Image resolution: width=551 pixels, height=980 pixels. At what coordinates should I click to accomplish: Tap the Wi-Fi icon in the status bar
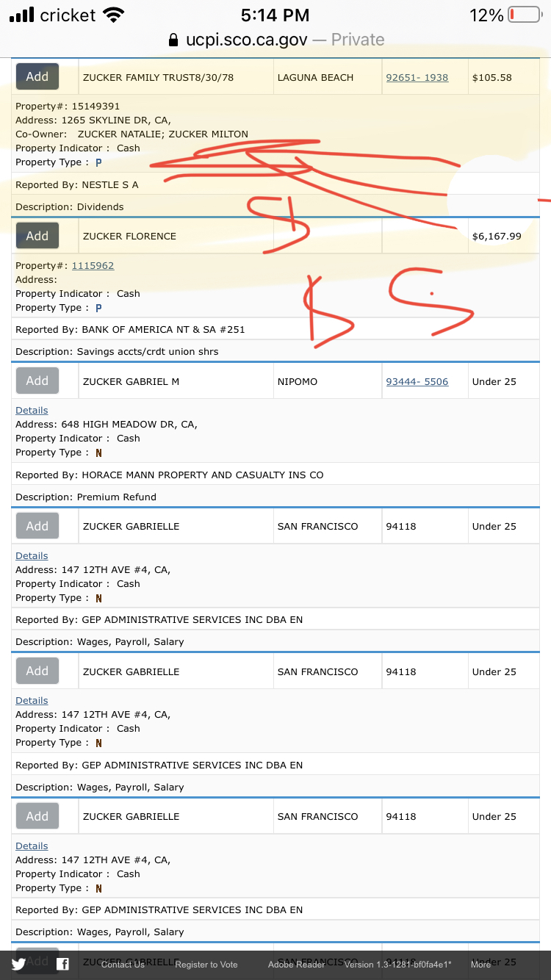[x=113, y=15]
